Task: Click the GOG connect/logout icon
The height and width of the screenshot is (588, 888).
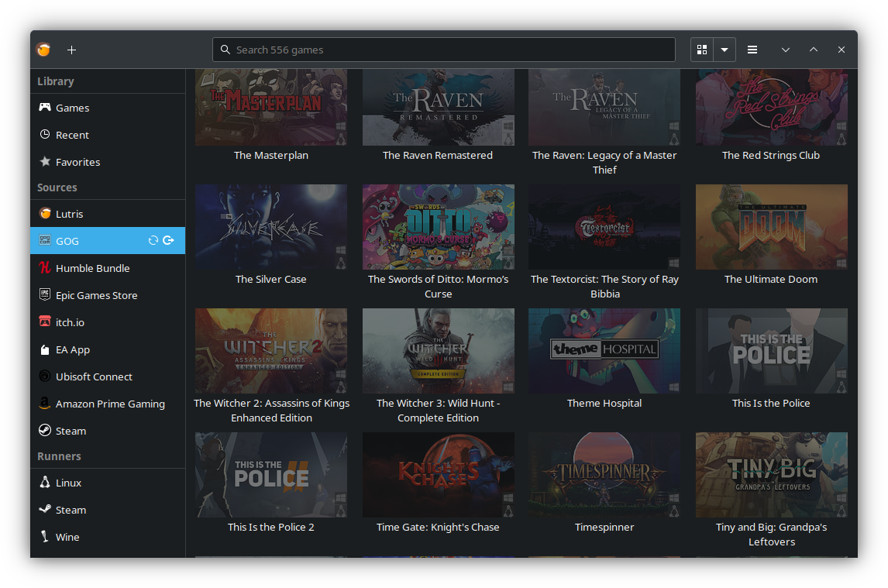Action: (x=169, y=241)
